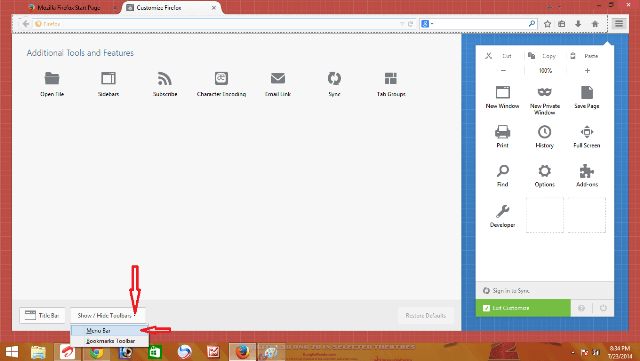Open the hamburger menu button
The width and height of the screenshot is (640, 361).
coord(619,24)
